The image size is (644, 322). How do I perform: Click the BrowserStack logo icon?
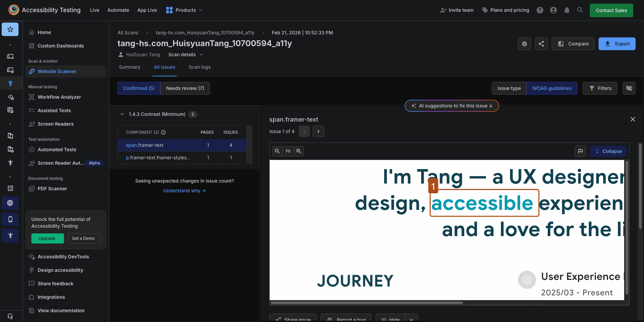13,10
